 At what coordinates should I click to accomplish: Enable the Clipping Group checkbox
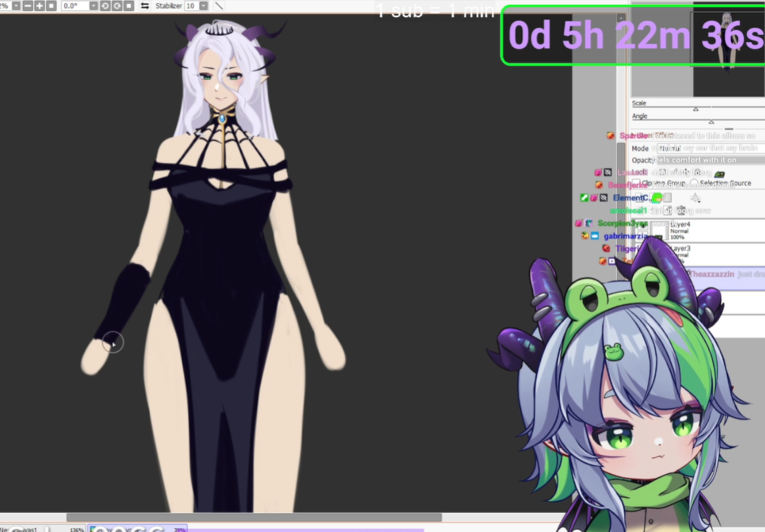(636, 183)
